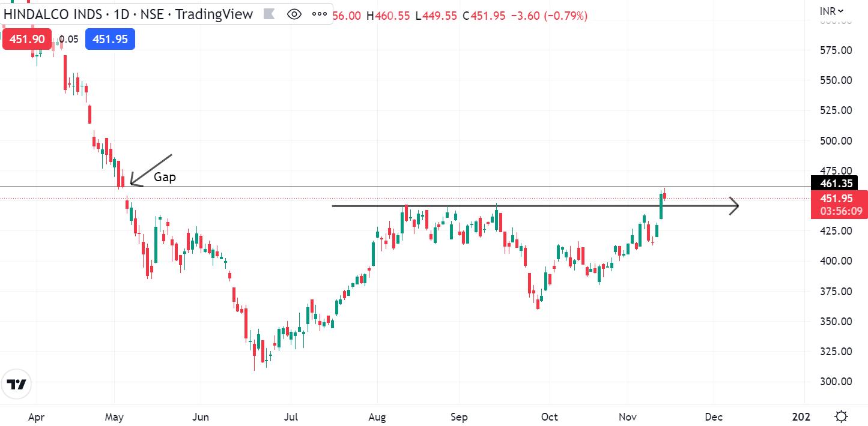
Task: Click the grey flag icon beside TradingView title
Action: pyautogui.click(x=268, y=14)
